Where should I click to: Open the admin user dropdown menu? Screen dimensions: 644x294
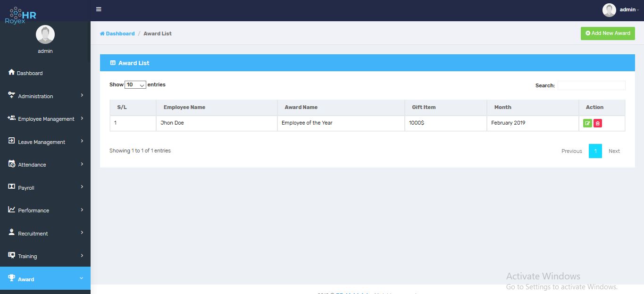tap(629, 10)
